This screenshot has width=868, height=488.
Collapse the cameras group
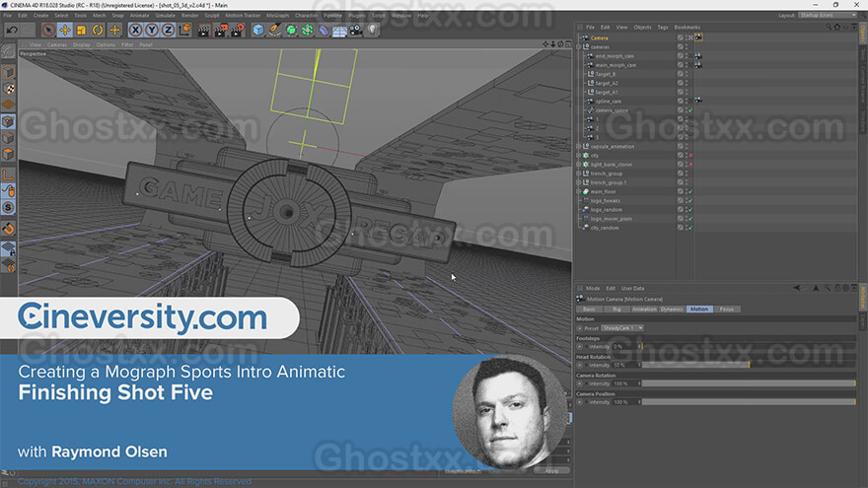pos(579,47)
